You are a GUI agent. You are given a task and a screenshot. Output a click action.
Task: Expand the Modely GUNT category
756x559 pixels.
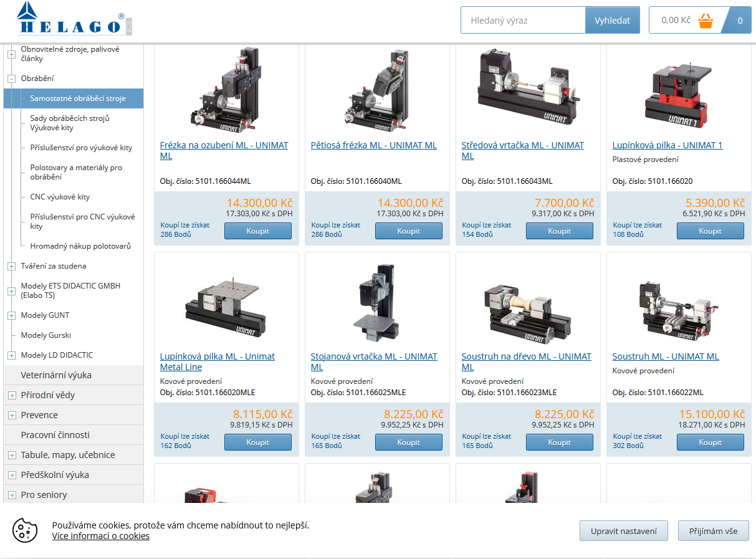coord(11,315)
